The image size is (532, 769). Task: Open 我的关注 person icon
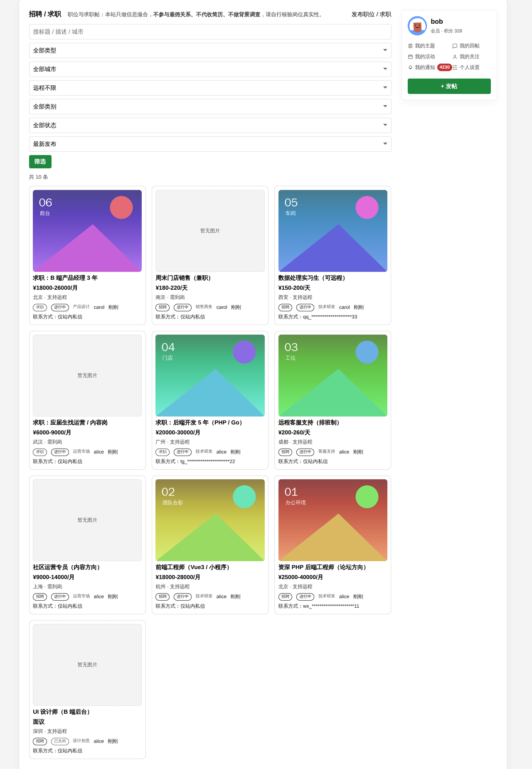tap(455, 57)
